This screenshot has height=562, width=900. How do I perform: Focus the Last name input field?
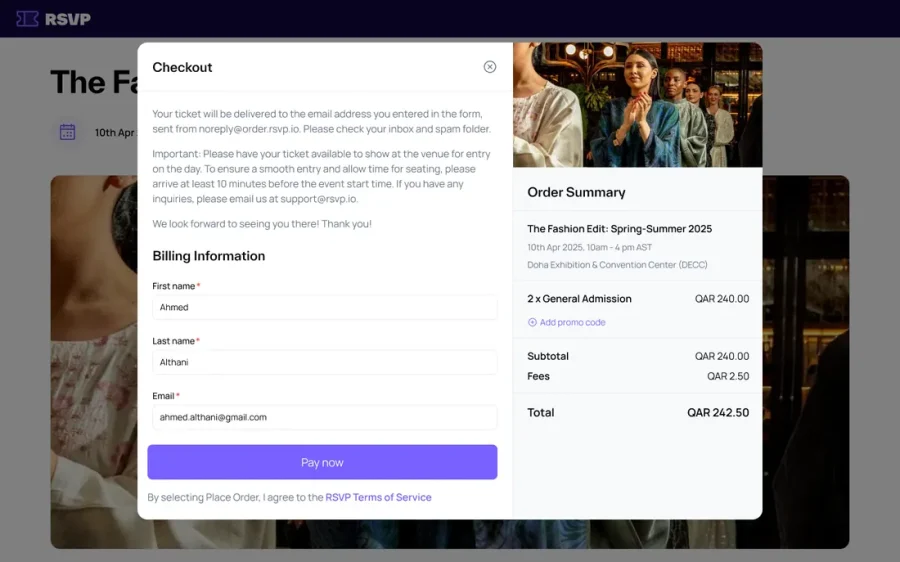pos(324,362)
